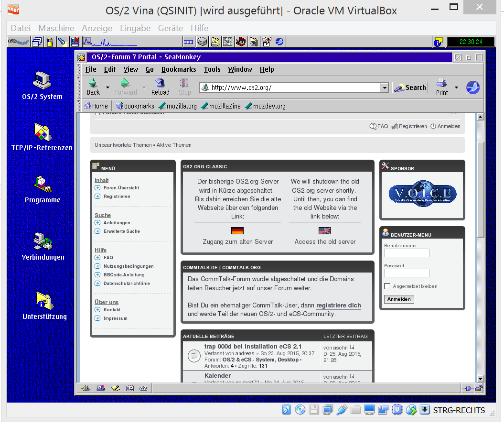Open the Edit menu in SeaMonkey

(110, 69)
